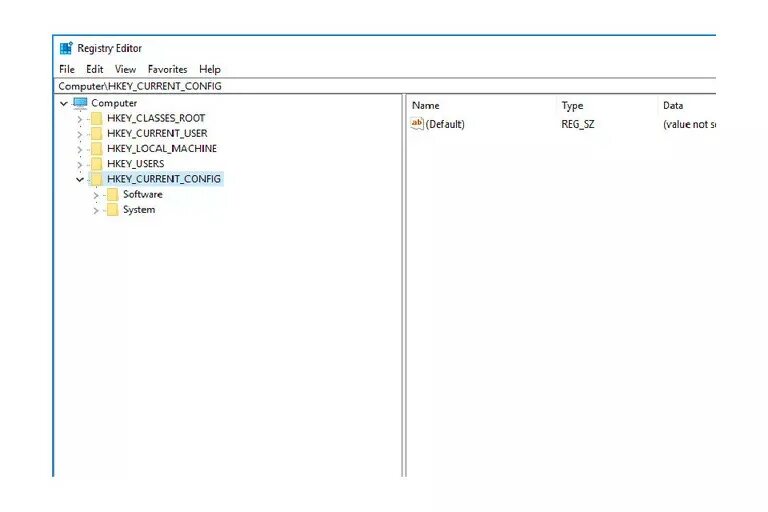Click the System key folder icon
This screenshot has width=768, height=512.
coord(113,210)
